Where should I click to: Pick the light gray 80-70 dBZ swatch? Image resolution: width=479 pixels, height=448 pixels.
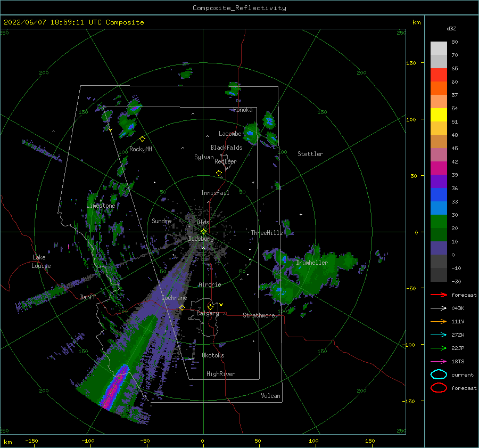tap(439, 48)
